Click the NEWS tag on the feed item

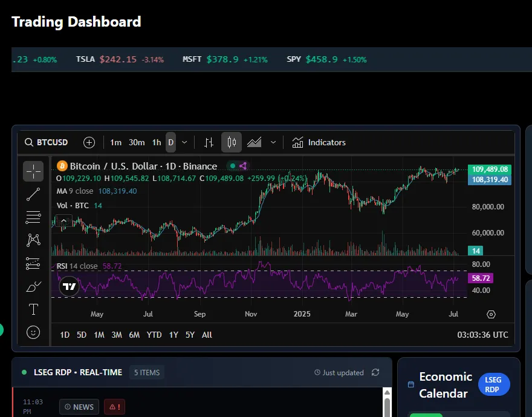coord(79,407)
